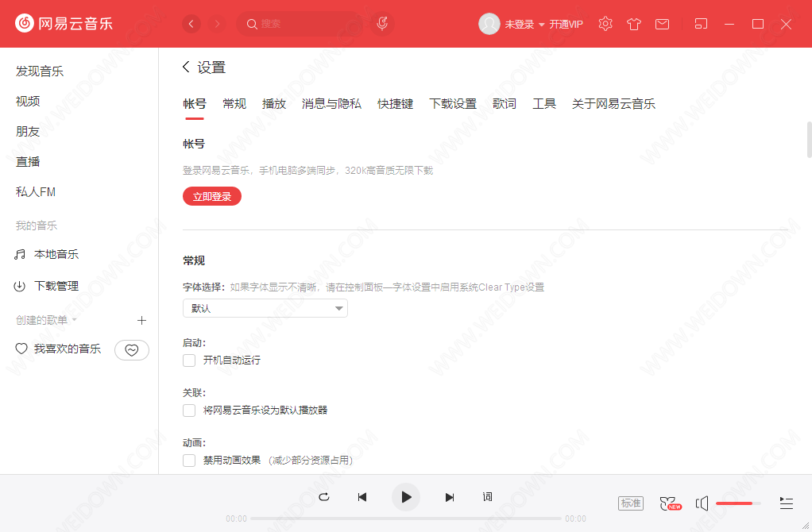Click the settings page vertical scrollbar
Viewport: 812px width, 532px height.
[x=809, y=140]
